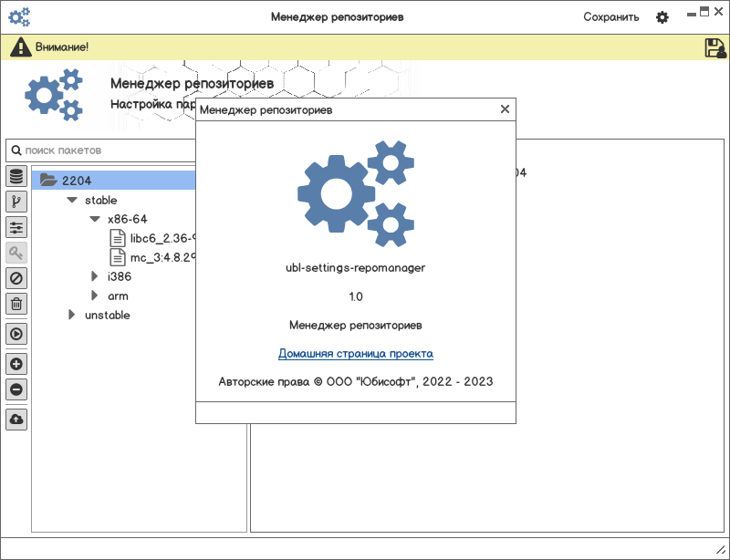
Task: Click the large gears logo in dialog
Action: click(x=356, y=193)
